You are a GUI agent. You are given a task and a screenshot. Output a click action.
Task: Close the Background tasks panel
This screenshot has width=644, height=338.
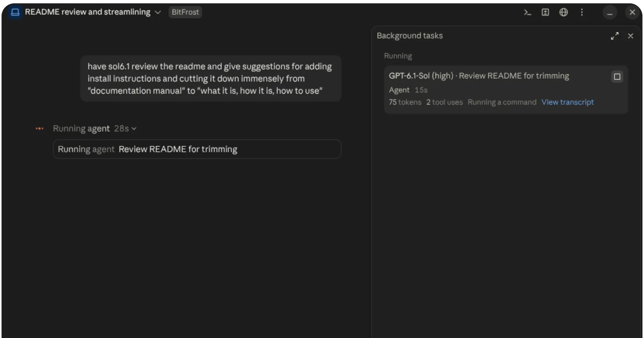(x=630, y=36)
